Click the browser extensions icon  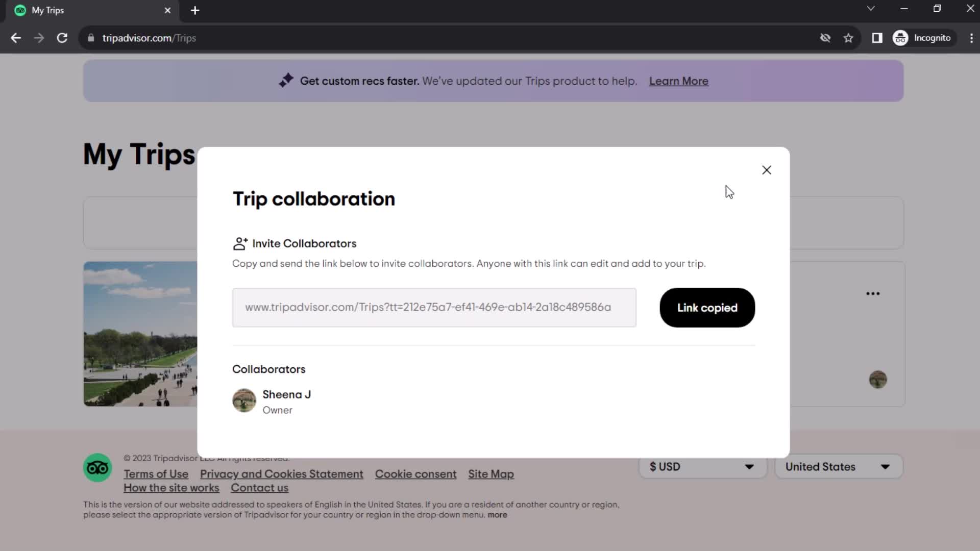[x=877, y=38]
